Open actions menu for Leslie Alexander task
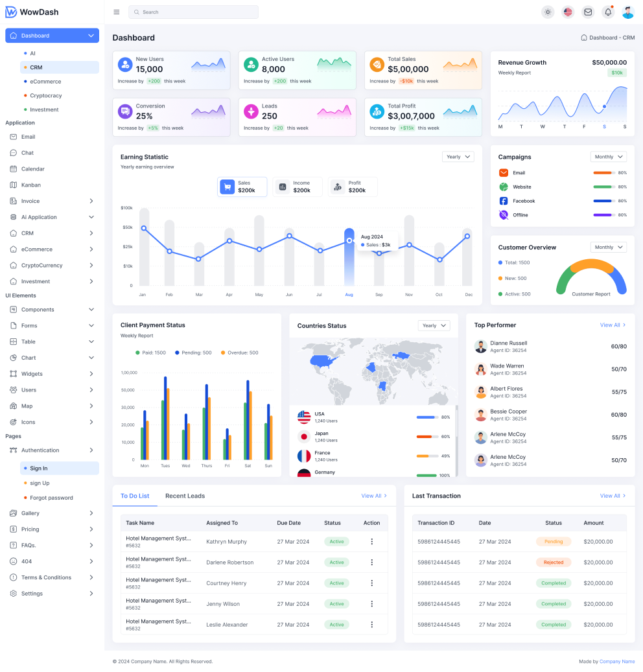This screenshot has width=643, height=672. click(x=371, y=625)
